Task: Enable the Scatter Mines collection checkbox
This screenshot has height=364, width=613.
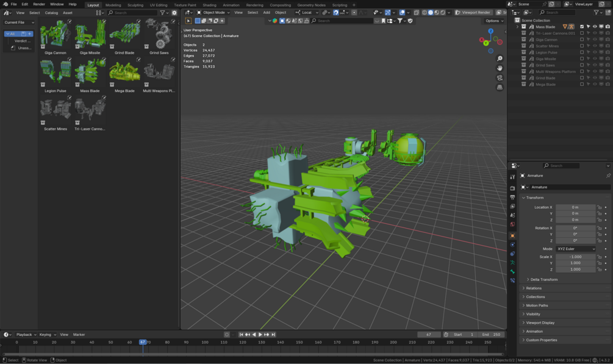Action: pos(582,46)
